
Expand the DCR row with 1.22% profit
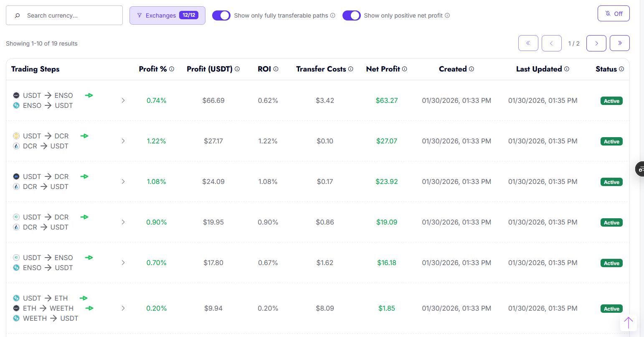pos(123,141)
